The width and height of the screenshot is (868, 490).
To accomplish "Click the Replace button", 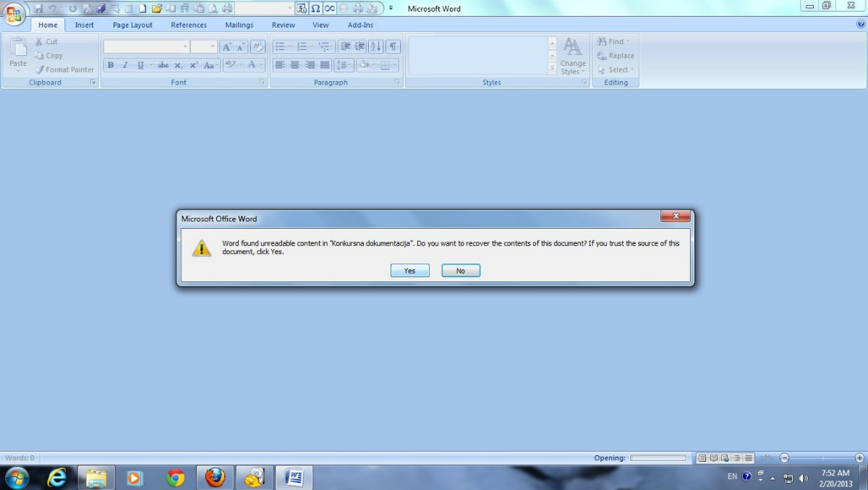I will point(616,56).
